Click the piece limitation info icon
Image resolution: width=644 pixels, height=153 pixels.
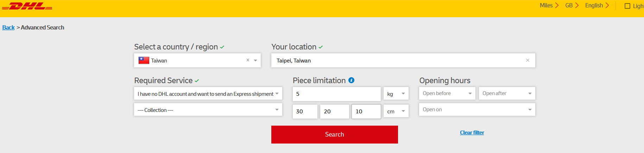coord(351,80)
